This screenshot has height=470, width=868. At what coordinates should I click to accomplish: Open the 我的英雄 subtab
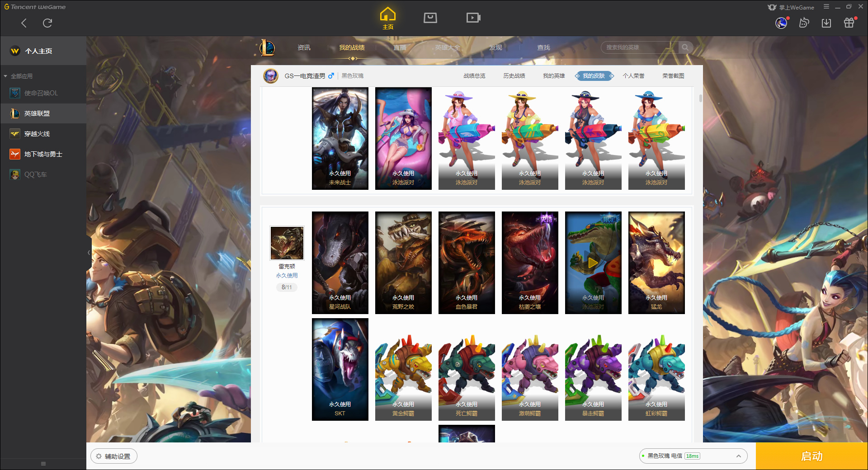tap(554, 76)
